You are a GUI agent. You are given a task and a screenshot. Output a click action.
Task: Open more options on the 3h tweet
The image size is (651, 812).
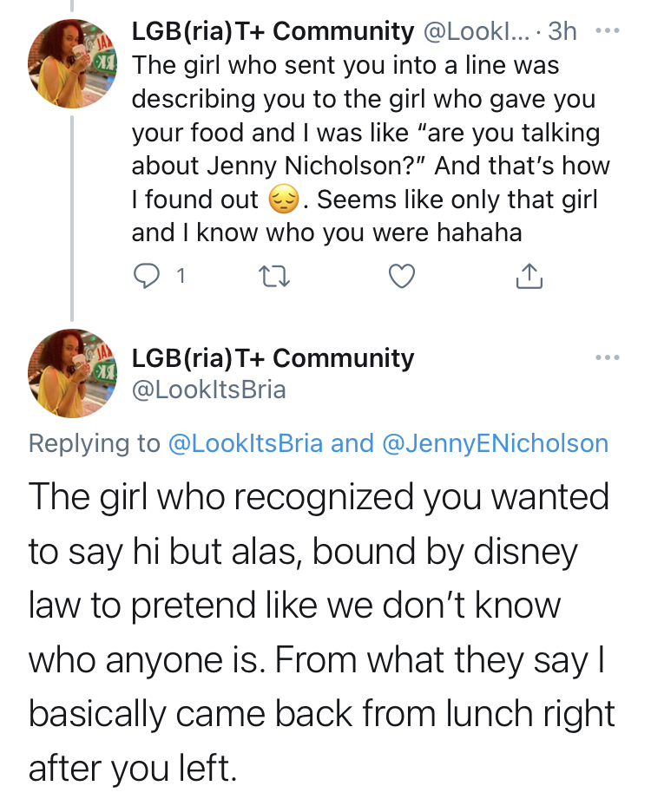pos(607,31)
